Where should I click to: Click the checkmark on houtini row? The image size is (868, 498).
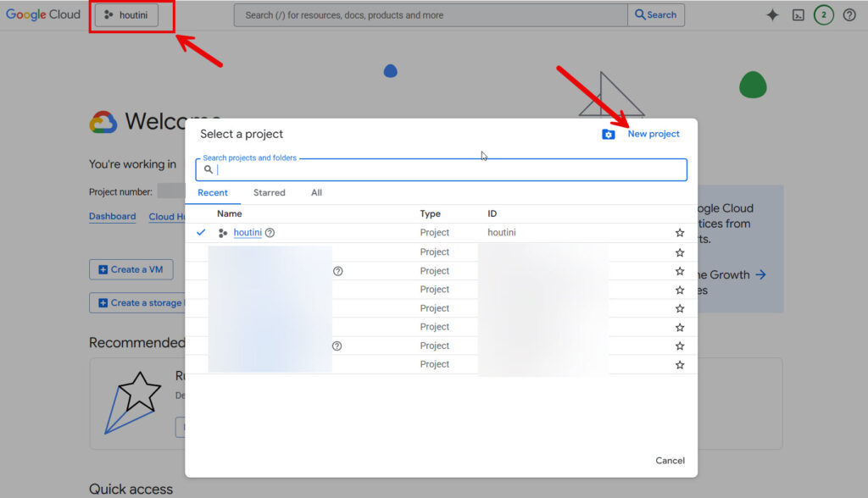coord(201,232)
